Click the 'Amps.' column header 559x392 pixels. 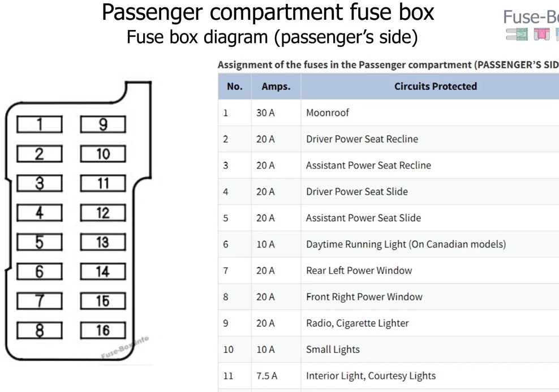click(x=276, y=86)
